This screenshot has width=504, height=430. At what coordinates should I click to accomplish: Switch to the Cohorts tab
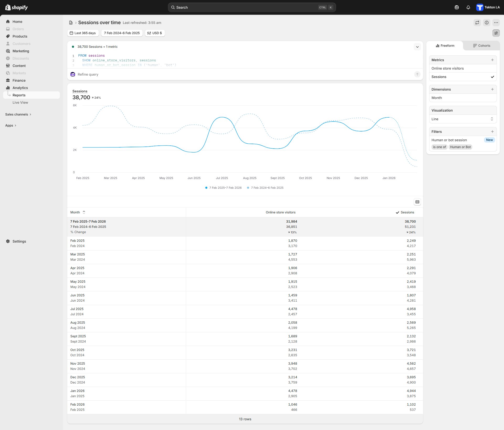point(481,46)
